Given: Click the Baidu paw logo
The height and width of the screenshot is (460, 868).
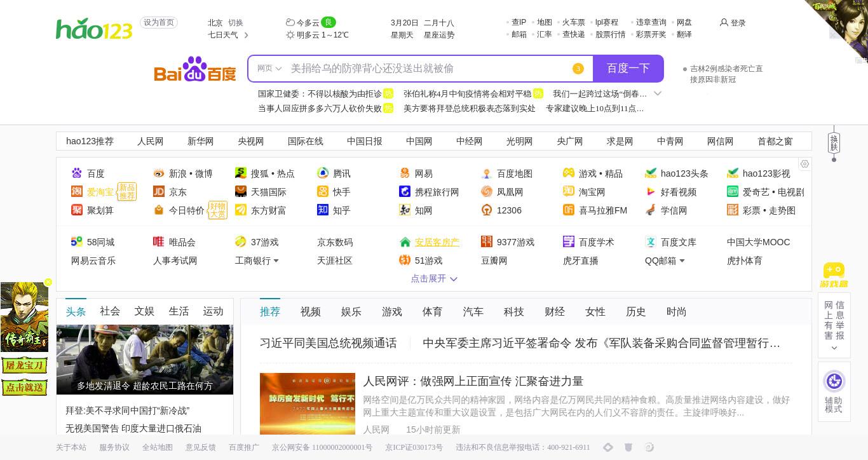Looking at the screenshot, I should (195, 69).
